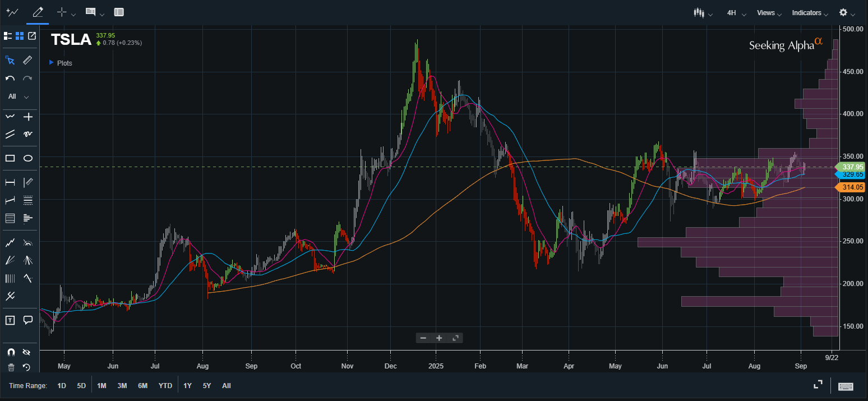Detach the drawing toolbar
The height and width of the screenshot is (401, 868).
click(x=32, y=36)
